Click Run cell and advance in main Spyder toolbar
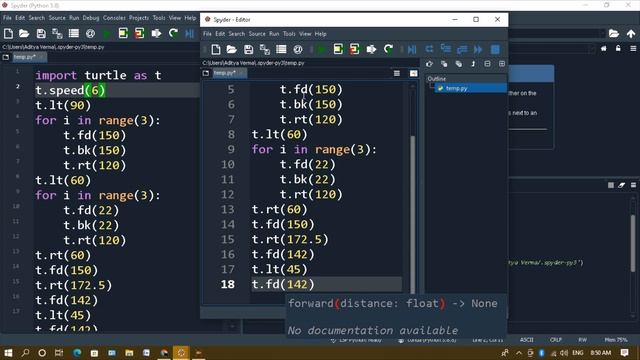The image size is (640, 360). [x=139, y=33]
